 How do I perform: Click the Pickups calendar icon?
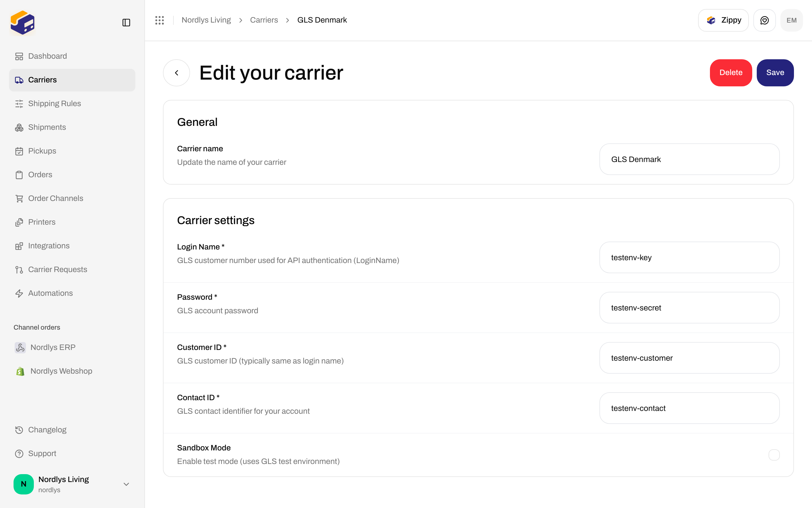tap(19, 151)
